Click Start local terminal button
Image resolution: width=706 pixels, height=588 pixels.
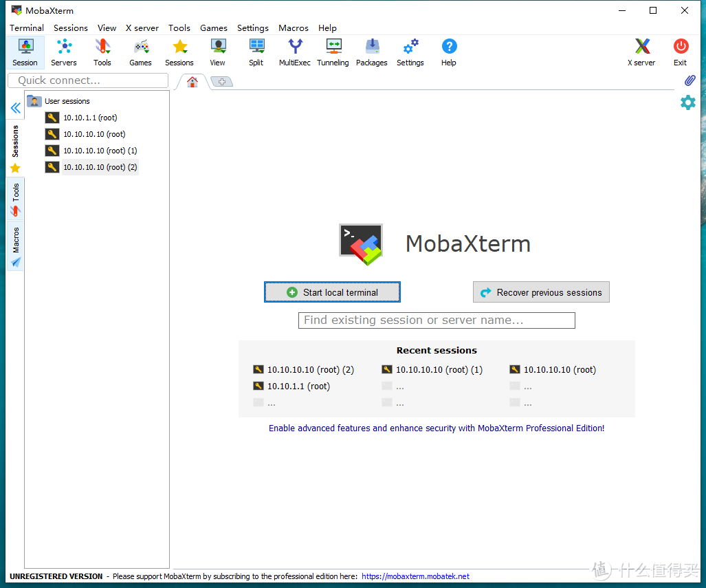coord(332,292)
